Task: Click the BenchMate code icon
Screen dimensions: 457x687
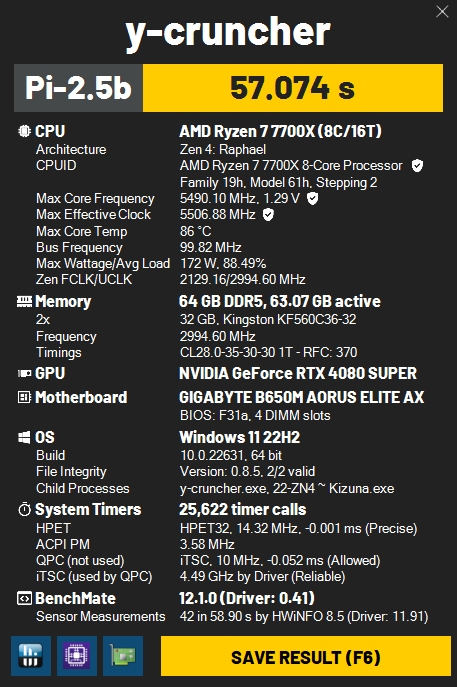Action: (x=24, y=598)
